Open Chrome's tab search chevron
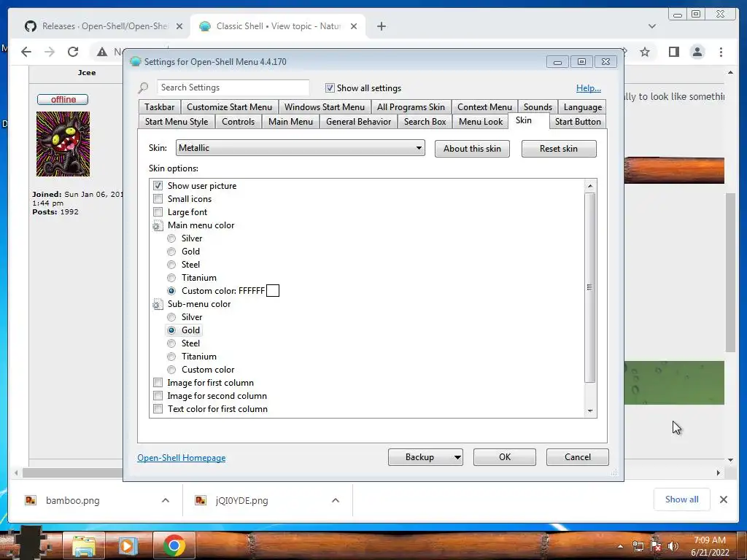 [x=651, y=26]
